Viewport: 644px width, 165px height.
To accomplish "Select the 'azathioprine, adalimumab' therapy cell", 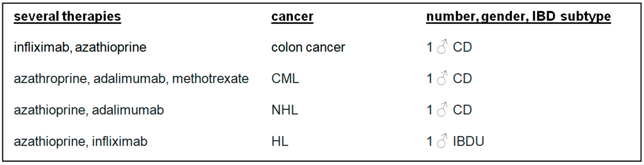I will click(89, 110).
